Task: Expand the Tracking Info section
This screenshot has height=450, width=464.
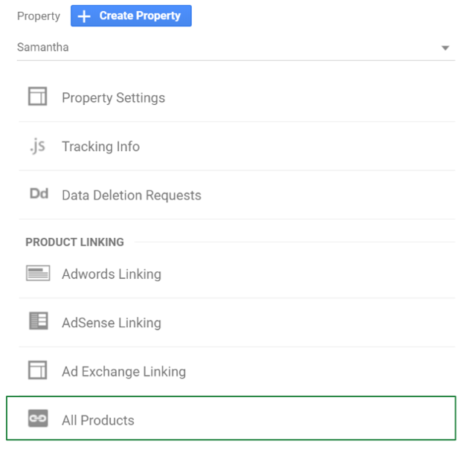Action: pyautogui.click(x=237, y=146)
